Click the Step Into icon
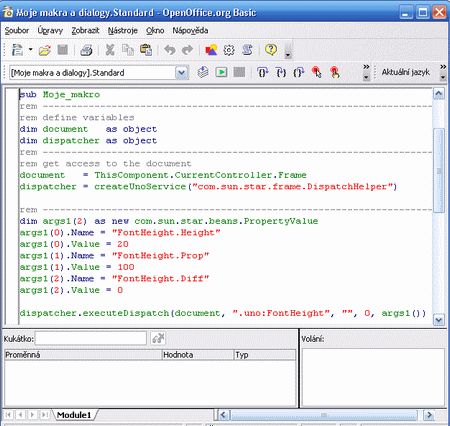Viewport: 450px width, 426px height. point(263,72)
